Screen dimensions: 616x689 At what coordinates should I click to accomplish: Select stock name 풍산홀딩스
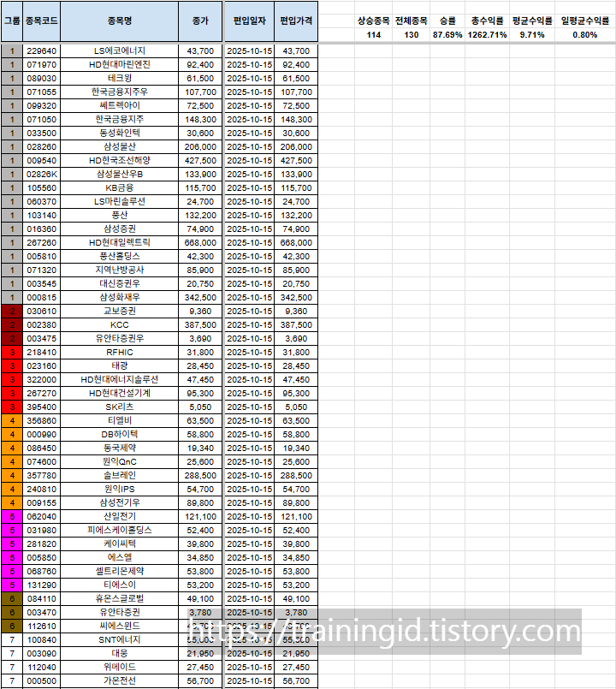click(120, 256)
